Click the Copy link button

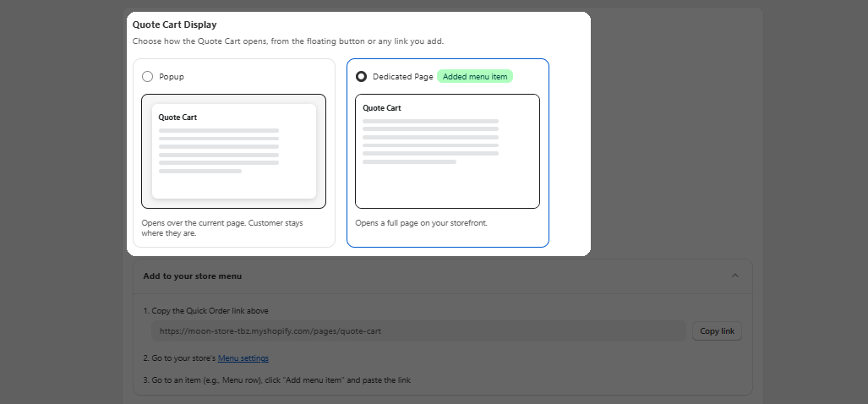point(717,331)
